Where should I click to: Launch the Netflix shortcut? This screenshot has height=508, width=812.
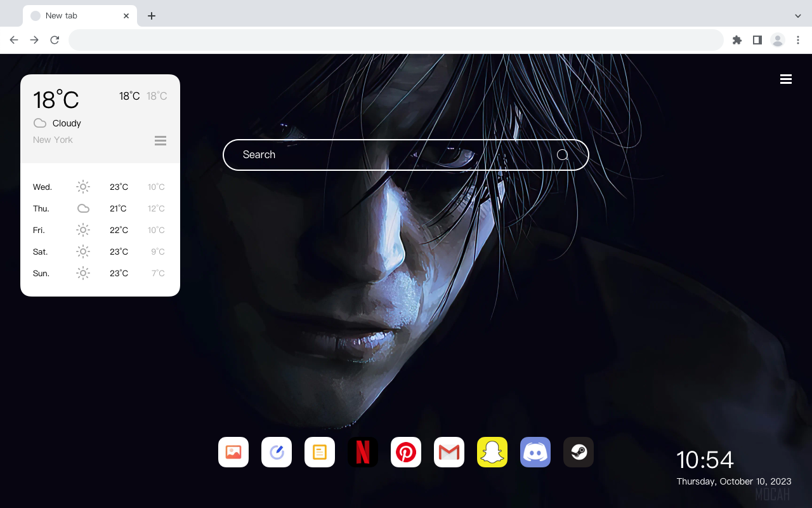pos(363,452)
